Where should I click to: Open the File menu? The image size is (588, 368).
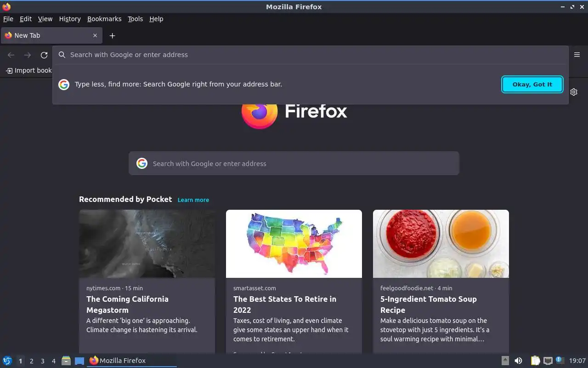point(8,19)
